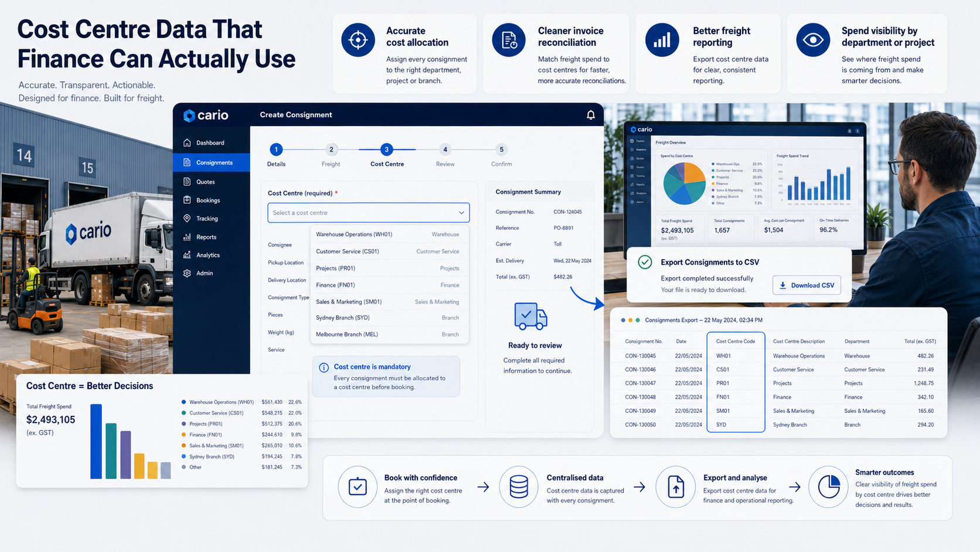Open the Select a cost centre dropdown

369,212
